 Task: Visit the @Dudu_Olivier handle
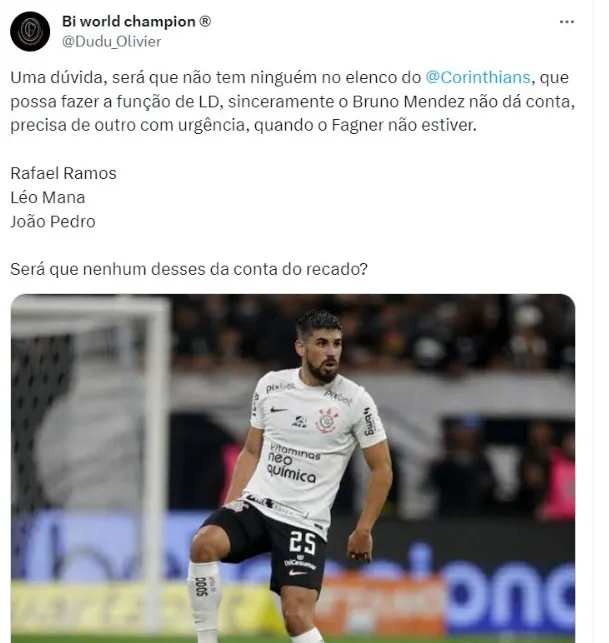point(112,41)
